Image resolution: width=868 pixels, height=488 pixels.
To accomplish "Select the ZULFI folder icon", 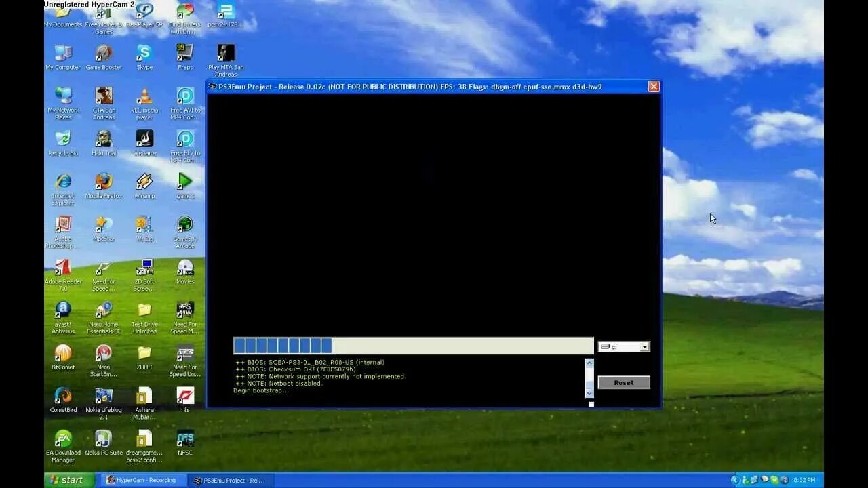I will pyautogui.click(x=144, y=357).
